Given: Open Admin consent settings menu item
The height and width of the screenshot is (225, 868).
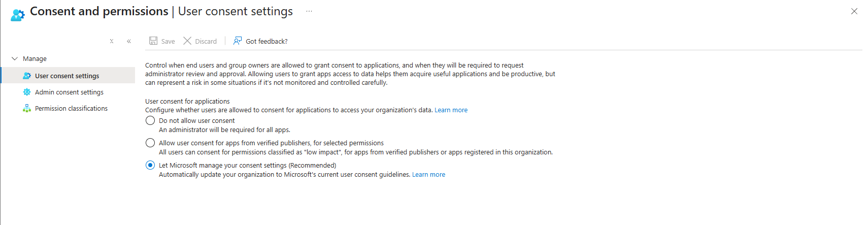Looking at the screenshot, I should (69, 92).
